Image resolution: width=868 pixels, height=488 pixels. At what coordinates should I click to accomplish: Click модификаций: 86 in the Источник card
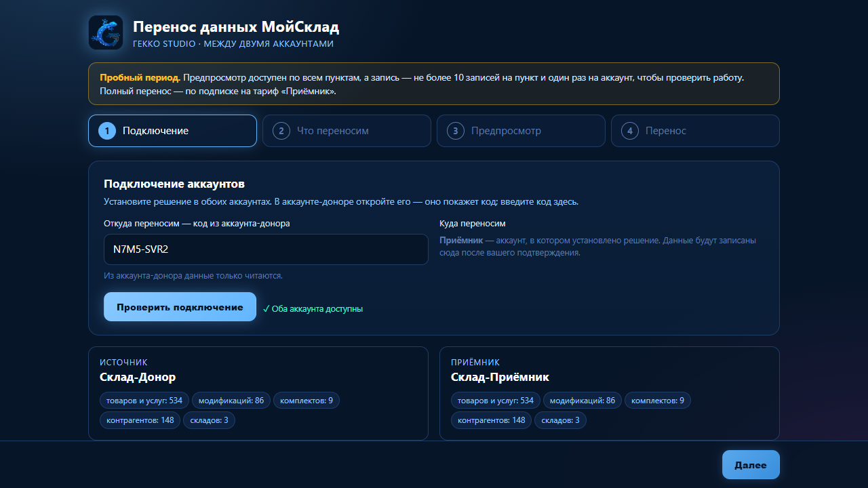click(x=231, y=401)
